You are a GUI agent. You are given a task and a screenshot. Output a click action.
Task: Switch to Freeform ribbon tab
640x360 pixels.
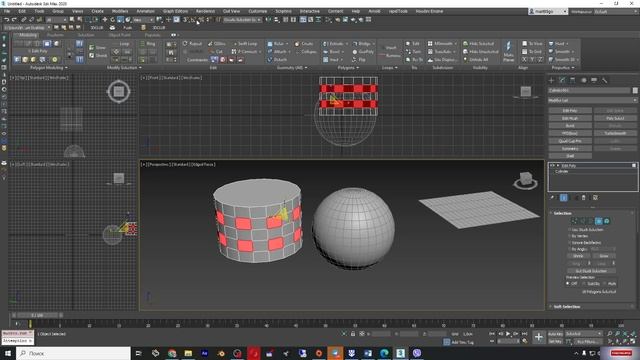click(x=55, y=35)
